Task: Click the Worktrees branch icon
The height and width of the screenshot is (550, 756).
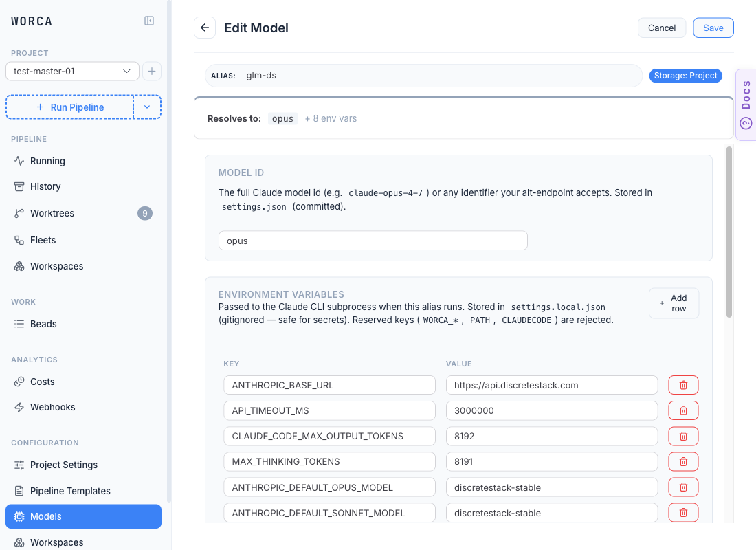Action: coord(19,213)
